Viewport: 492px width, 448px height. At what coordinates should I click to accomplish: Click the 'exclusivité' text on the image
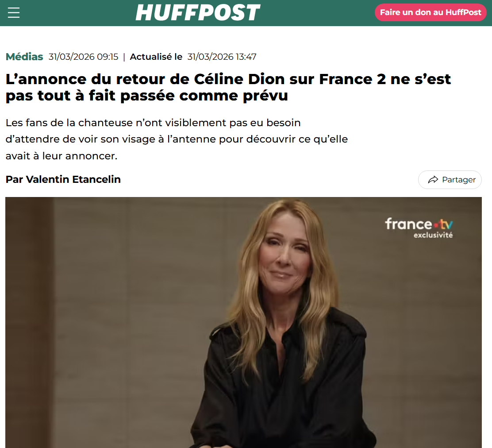[433, 235]
